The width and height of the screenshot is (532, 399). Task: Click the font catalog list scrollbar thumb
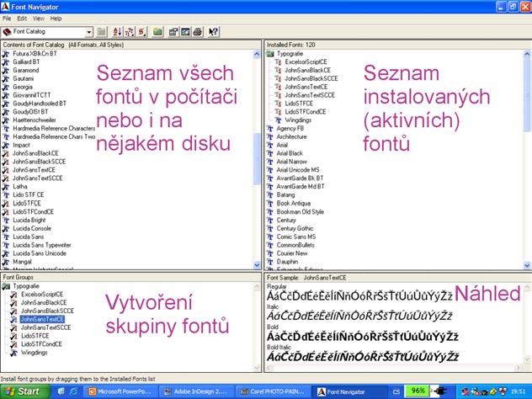[x=257, y=159]
